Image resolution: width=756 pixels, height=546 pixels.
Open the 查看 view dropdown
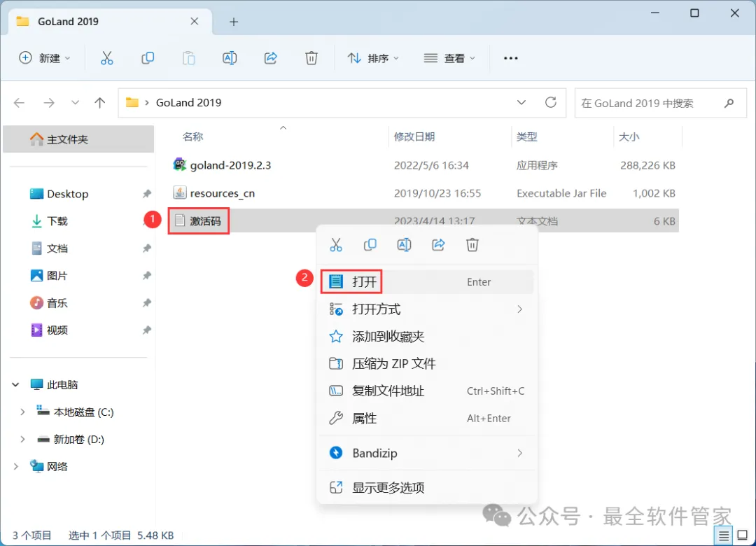pyautogui.click(x=449, y=58)
